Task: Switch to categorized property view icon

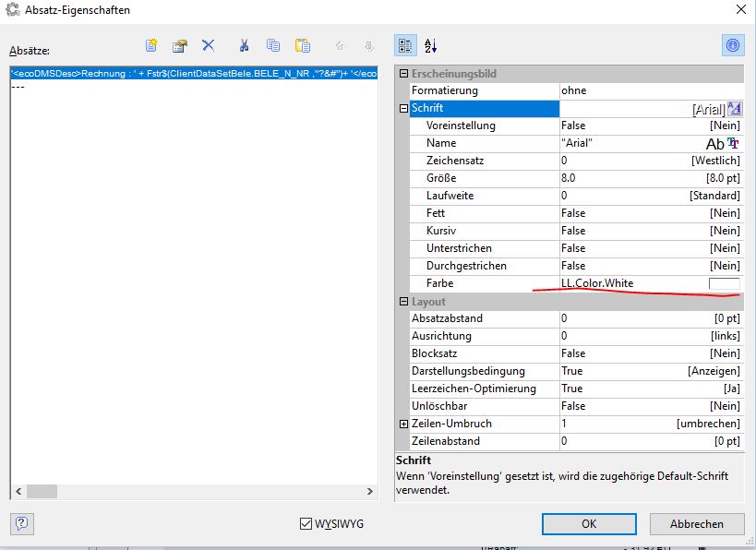Action: [x=404, y=45]
